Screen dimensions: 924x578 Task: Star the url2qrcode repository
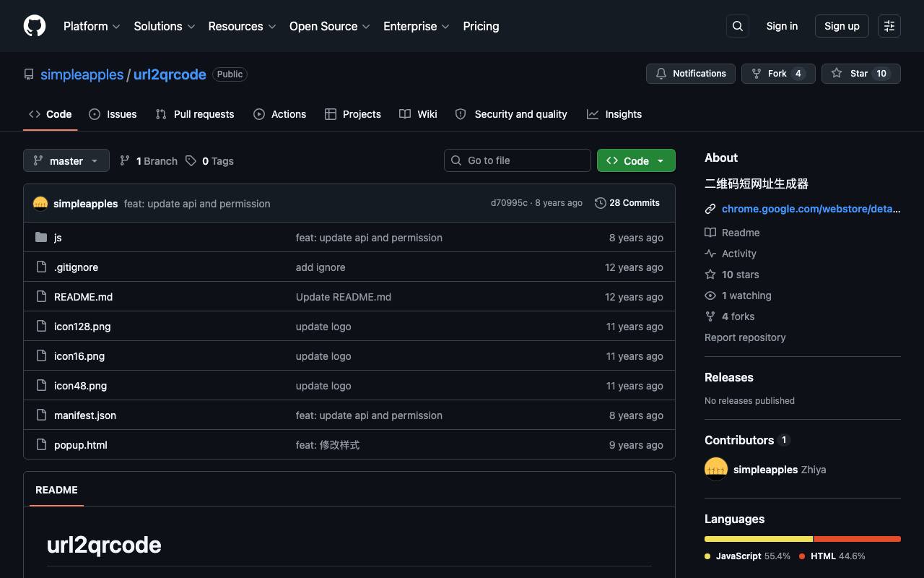pos(861,74)
